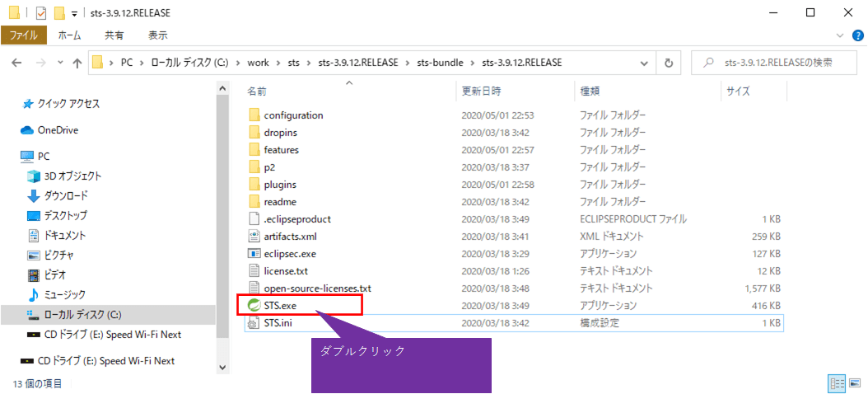Click the artifacts.xml file icon

(254, 237)
